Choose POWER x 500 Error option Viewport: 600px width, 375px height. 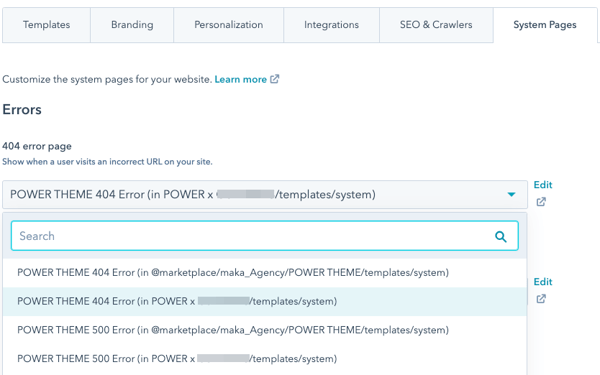tap(265, 359)
